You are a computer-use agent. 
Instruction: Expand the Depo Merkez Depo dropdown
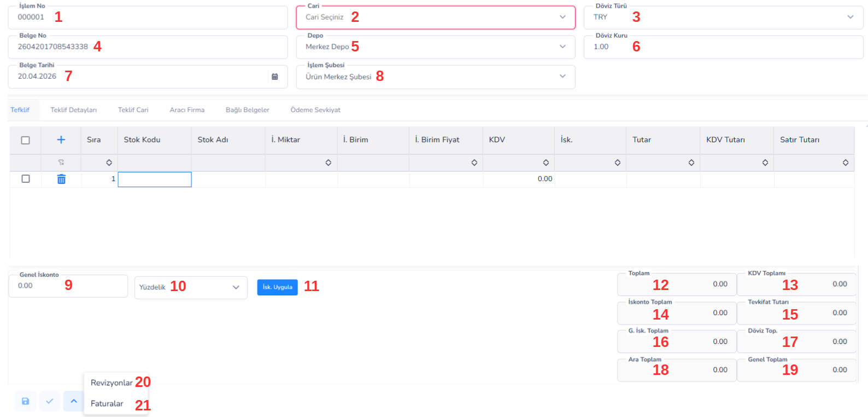point(436,47)
